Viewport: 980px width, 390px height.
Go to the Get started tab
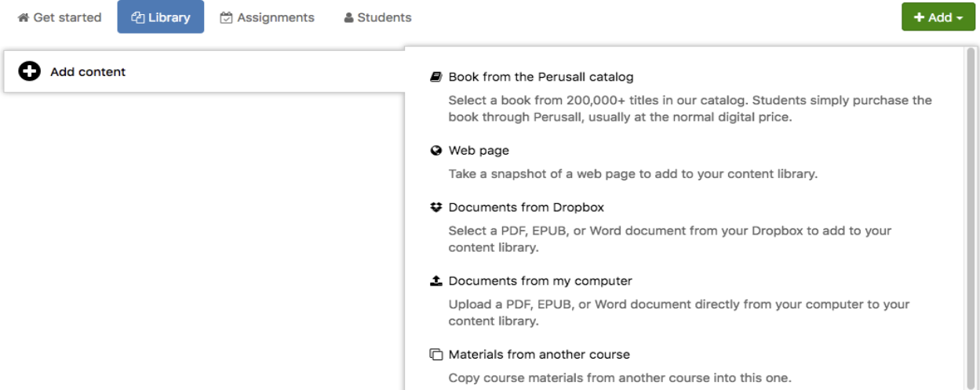click(60, 17)
